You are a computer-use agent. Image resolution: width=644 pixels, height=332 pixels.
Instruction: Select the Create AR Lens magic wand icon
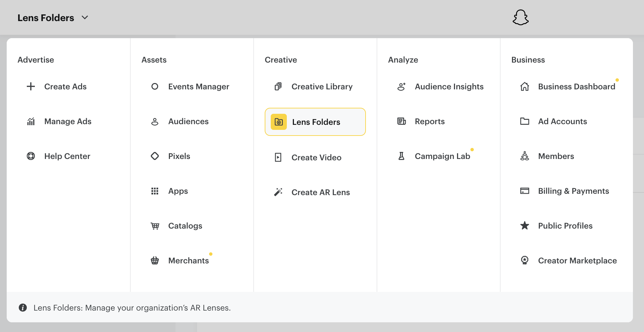[278, 192]
